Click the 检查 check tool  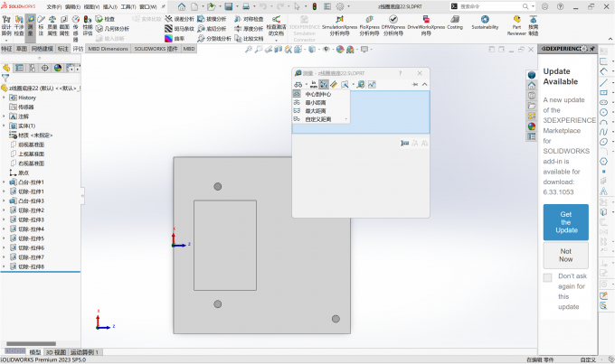pyautogui.click(x=105, y=19)
